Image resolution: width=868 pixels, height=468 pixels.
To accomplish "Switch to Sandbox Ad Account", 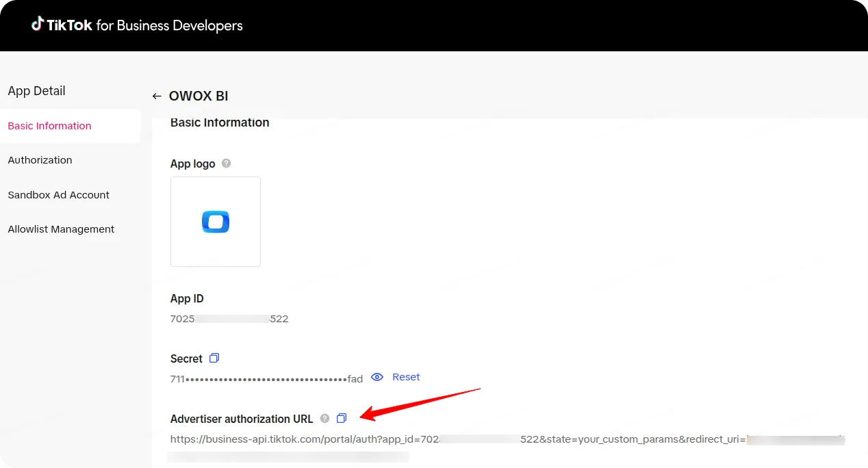I will coord(58,195).
